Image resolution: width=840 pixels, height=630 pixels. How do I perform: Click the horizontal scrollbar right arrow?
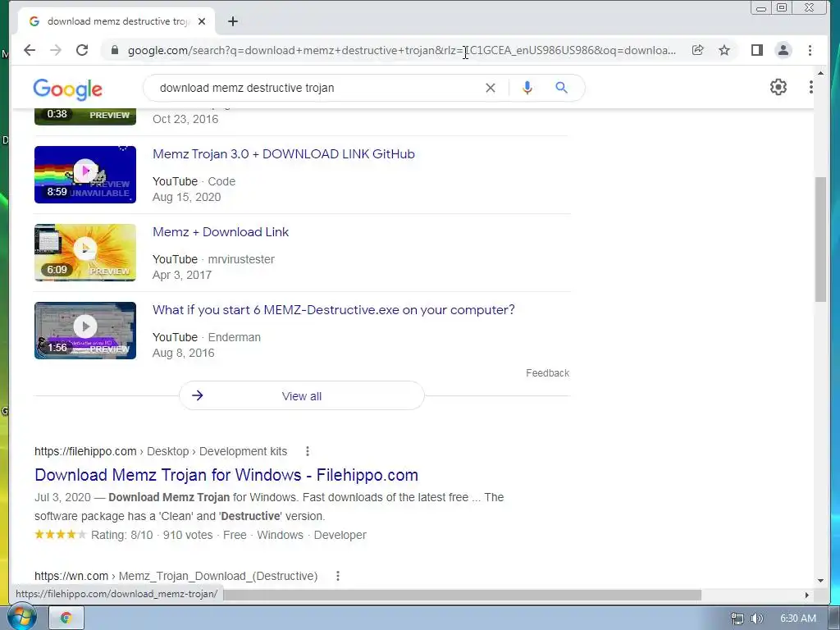pos(807,595)
